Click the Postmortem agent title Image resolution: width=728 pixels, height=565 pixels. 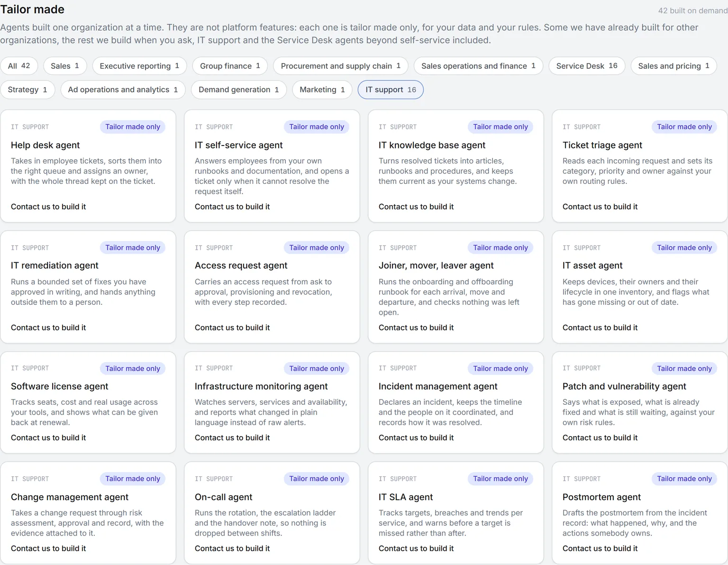point(601,497)
